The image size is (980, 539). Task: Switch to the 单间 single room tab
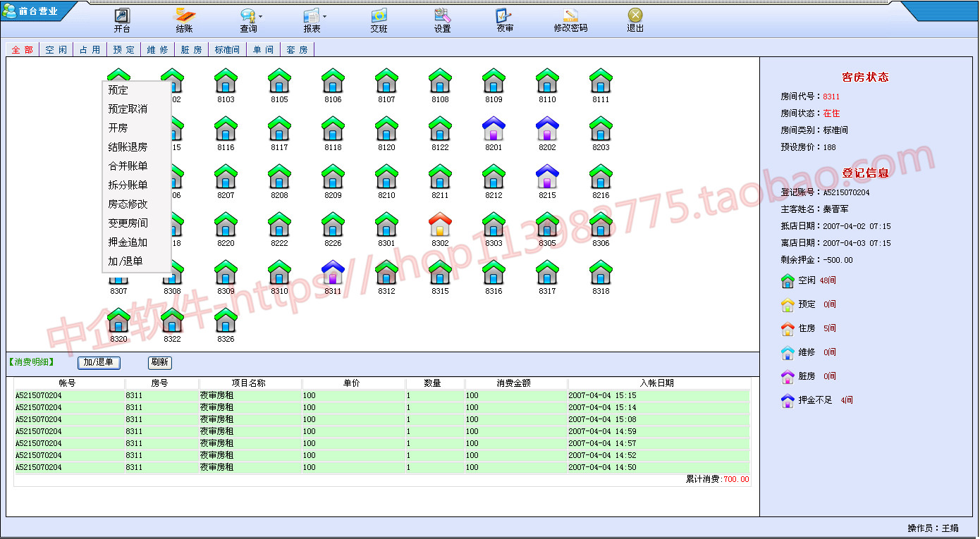264,49
